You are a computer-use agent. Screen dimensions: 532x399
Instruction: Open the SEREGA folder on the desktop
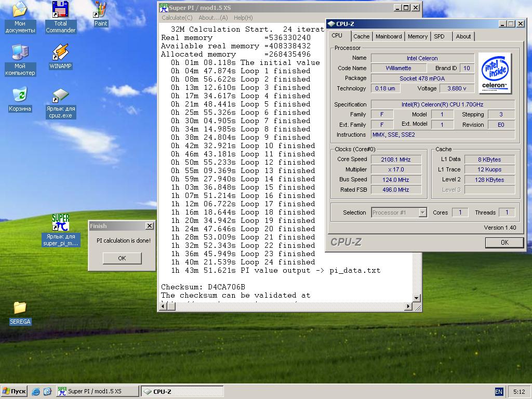(x=20, y=313)
